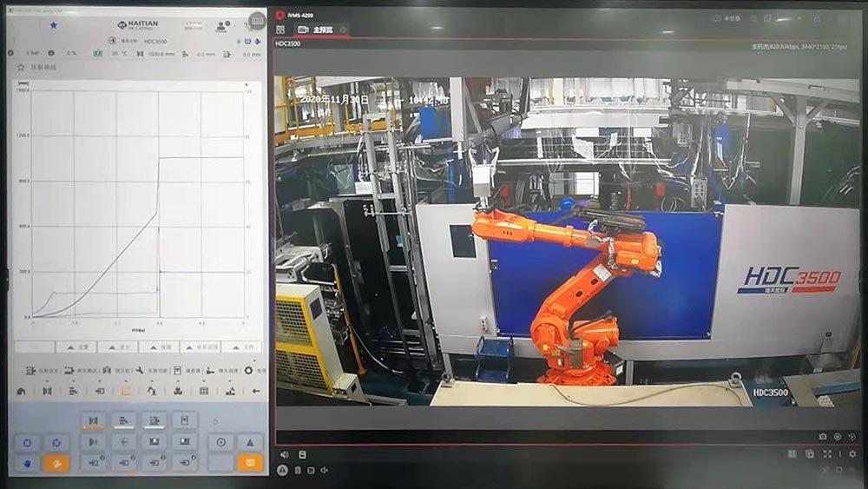This screenshot has width=868, height=489.
Task: Toggle the orange manual mode hand button
Action: pos(56,463)
